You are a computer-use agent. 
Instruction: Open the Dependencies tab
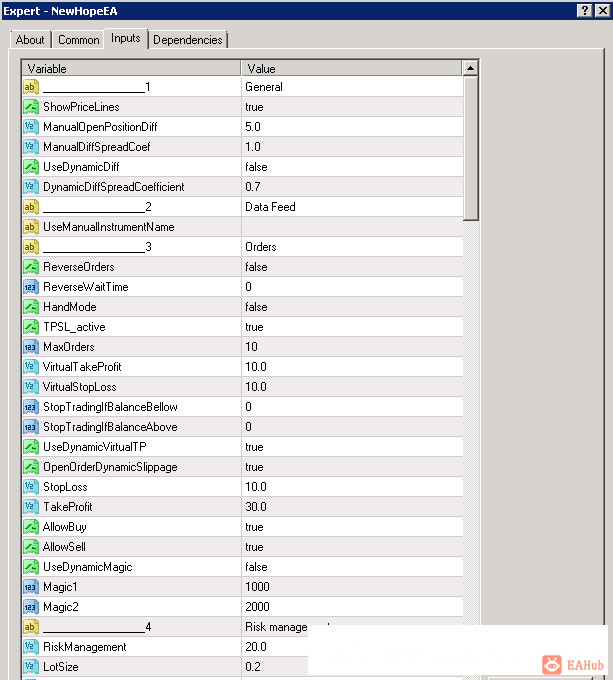pyautogui.click(x=188, y=40)
